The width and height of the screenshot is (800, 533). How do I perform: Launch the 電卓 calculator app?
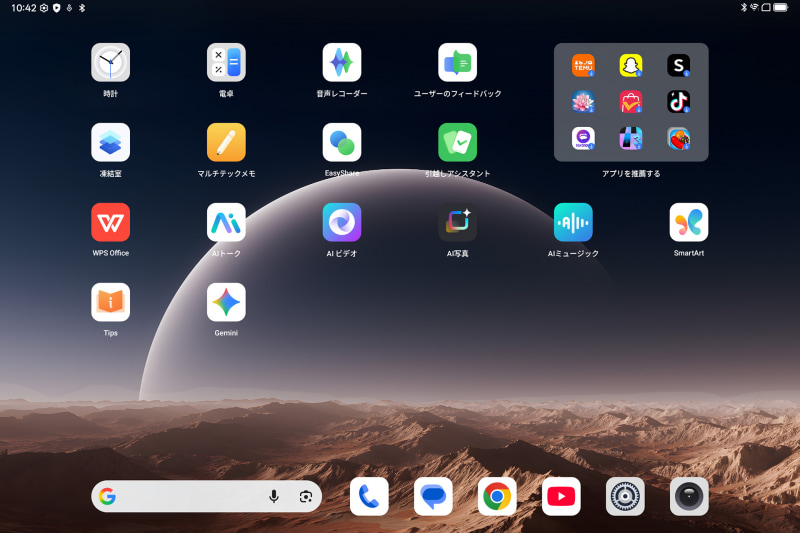226,62
